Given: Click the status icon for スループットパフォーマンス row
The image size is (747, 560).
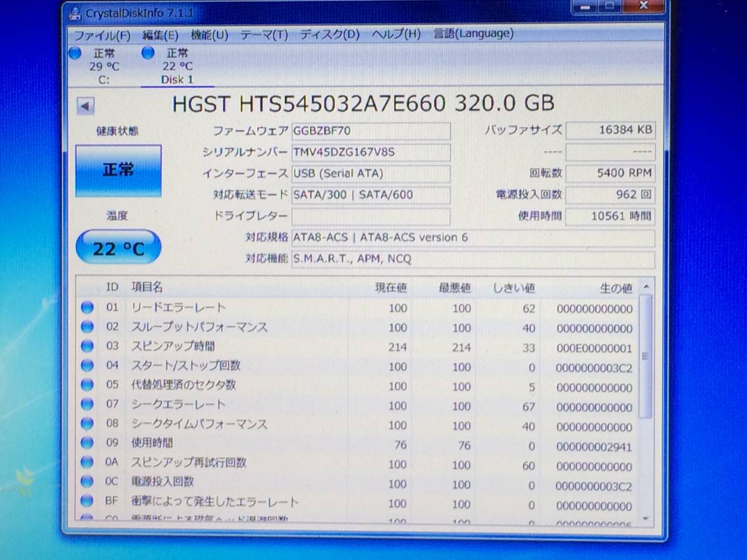Looking at the screenshot, I should click(87, 327).
